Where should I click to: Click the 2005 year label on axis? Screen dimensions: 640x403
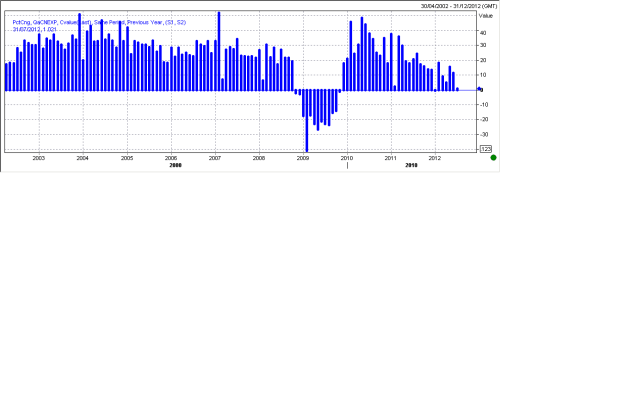coord(127,158)
